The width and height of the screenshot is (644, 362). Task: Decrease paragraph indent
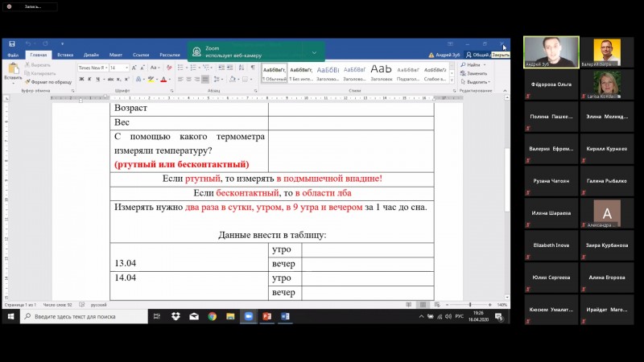[221, 68]
